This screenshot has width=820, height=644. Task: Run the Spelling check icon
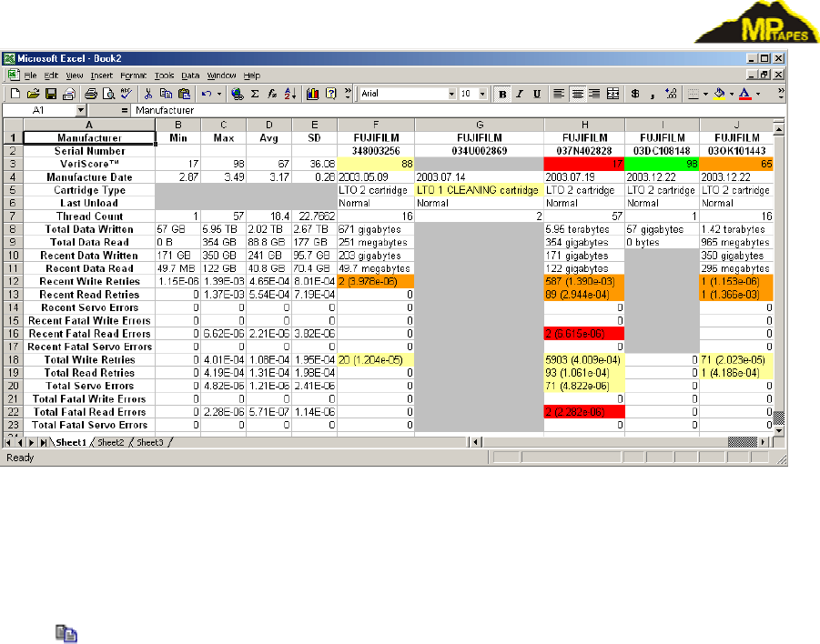[x=126, y=94]
